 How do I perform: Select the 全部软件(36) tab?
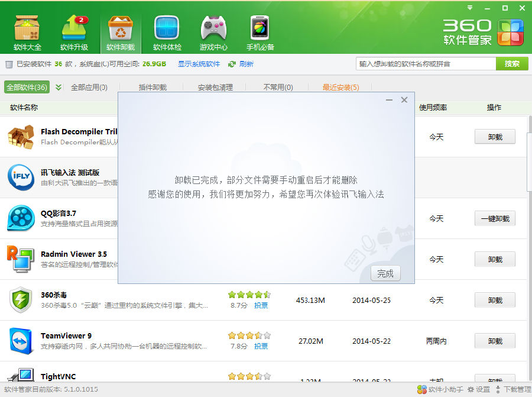pos(27,88)
